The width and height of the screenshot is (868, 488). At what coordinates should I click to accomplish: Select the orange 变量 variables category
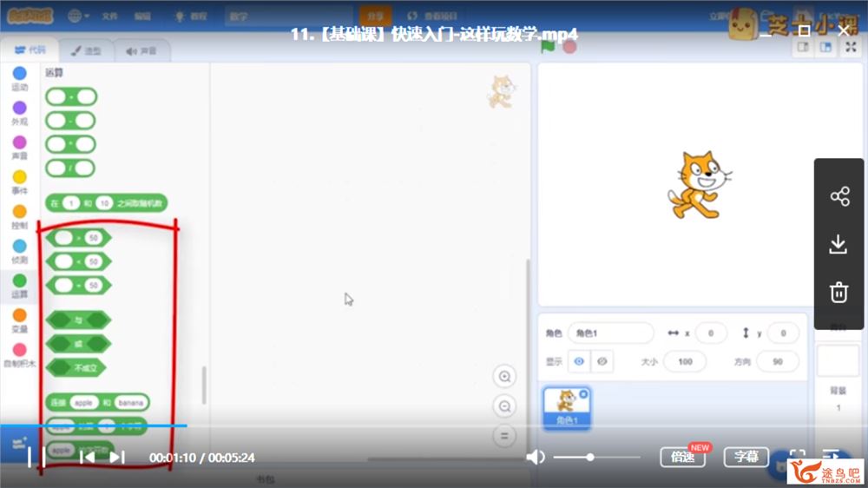(19, 320)
